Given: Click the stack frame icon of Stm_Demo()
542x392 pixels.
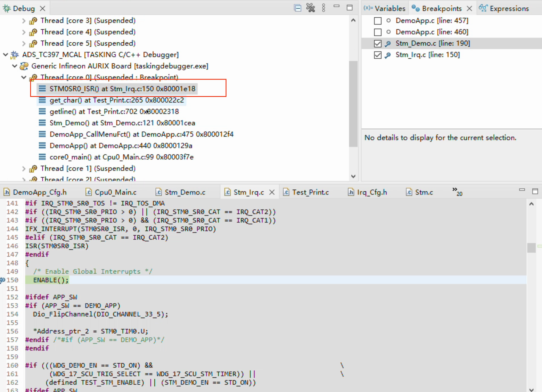Looking at the screenshot, I should point(42,123).
